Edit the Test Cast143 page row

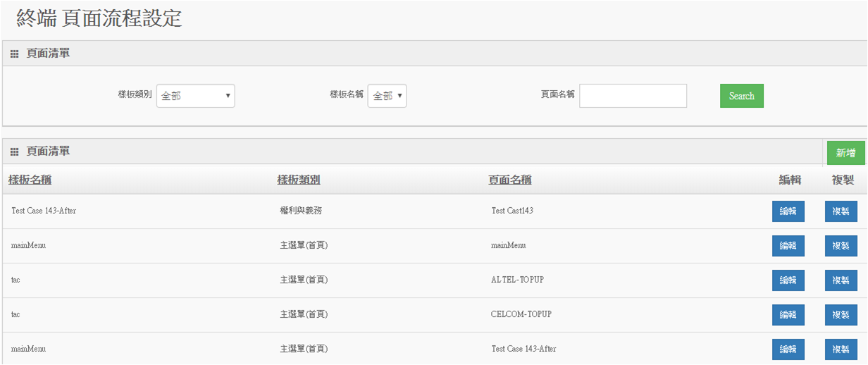(788, 211)
